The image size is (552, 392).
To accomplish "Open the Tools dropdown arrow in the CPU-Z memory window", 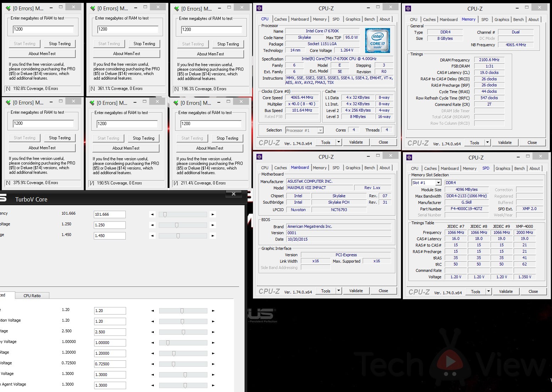I will (x=487, y=143).
